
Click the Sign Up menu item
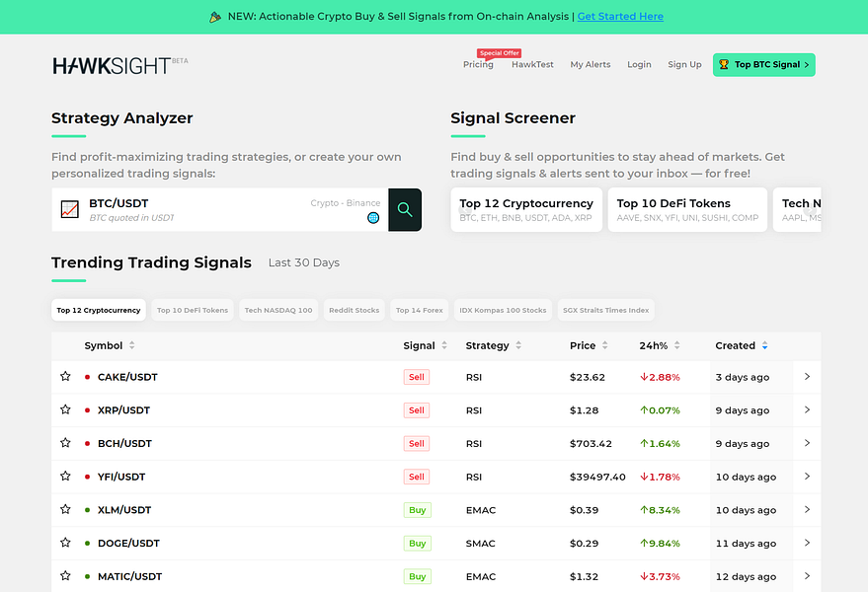click(684, 64)
